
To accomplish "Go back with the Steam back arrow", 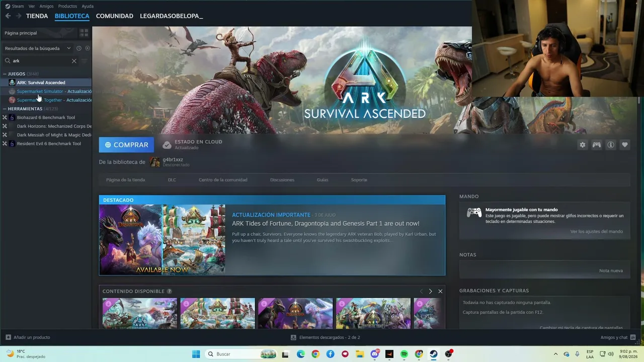I will coord(8,16).
